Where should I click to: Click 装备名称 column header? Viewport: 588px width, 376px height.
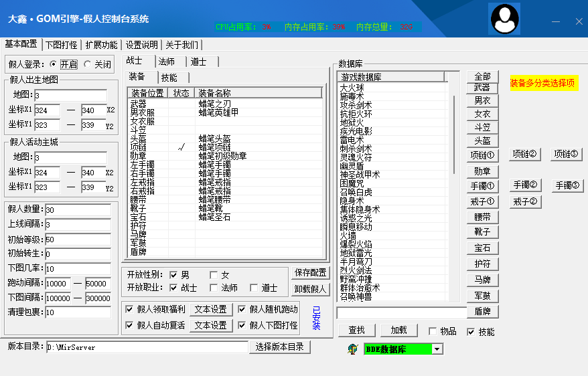[x=259, y=93]
